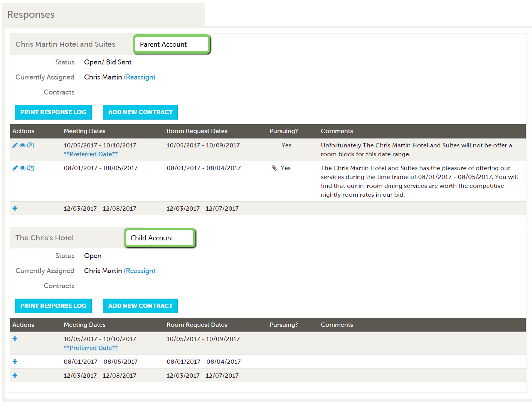
Task: Add new contract for The Chris's Hotel
Action: coord(140,306)
